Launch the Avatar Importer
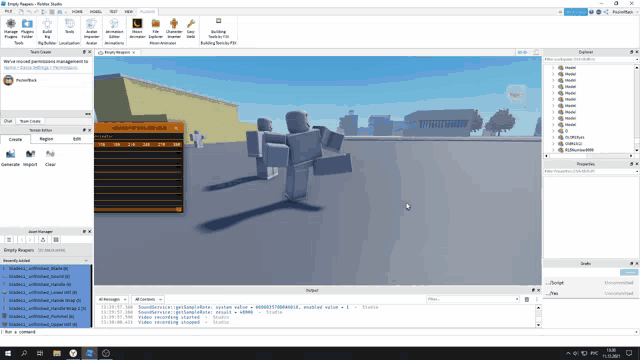This screenshot has height=360, width=640. pyautogui.click(x=91, y=28)
